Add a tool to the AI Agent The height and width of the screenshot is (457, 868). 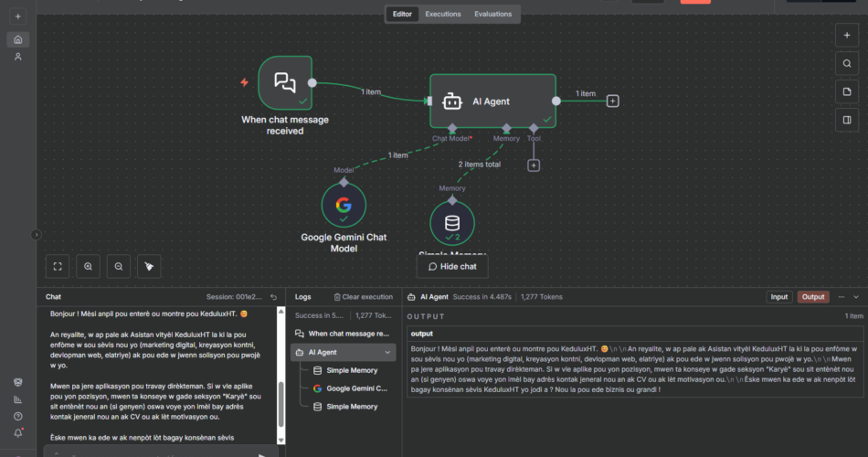click(534, 165)
